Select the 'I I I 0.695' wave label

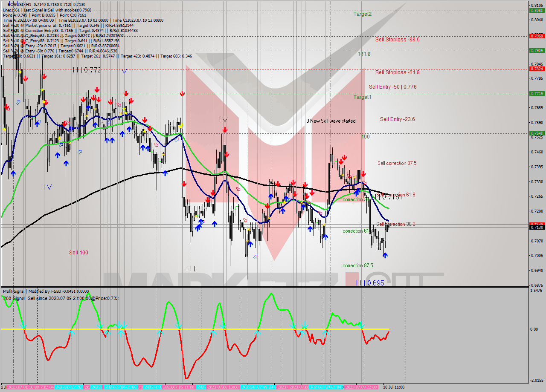pyautogui.click(x=370, y=282)
